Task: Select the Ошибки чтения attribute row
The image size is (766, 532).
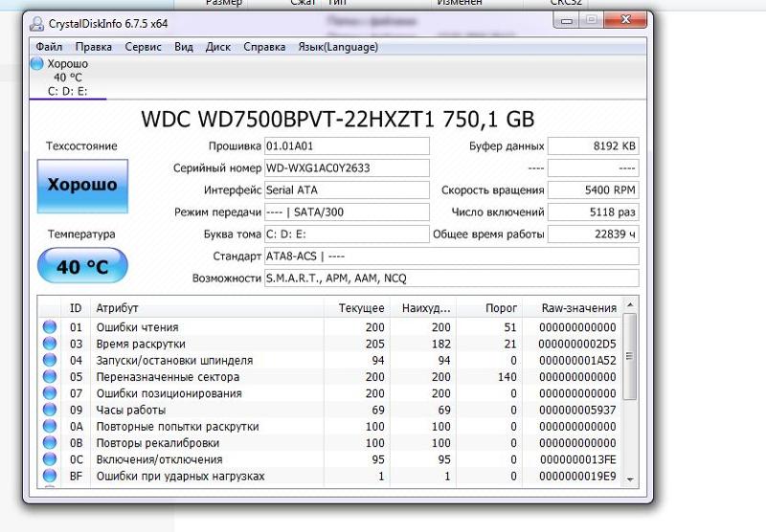Action: [330, 327]
